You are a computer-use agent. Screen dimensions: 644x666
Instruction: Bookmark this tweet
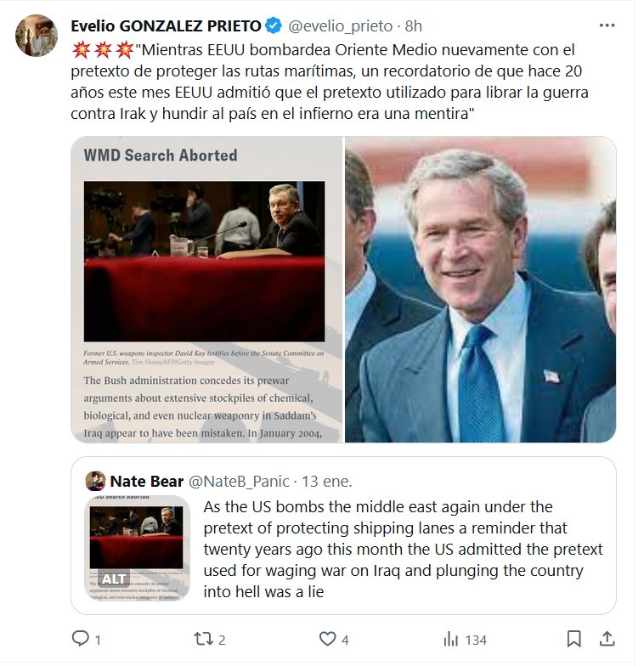coord(574,639)
